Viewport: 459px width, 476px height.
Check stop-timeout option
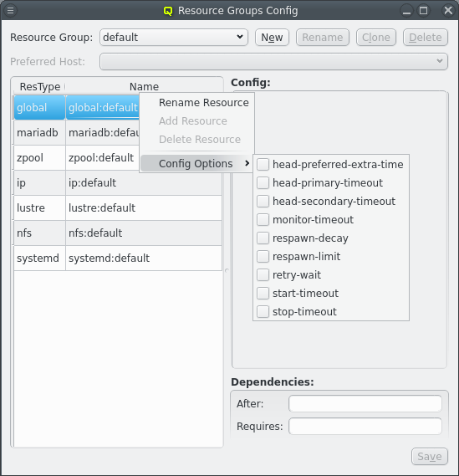pos(263,312)
